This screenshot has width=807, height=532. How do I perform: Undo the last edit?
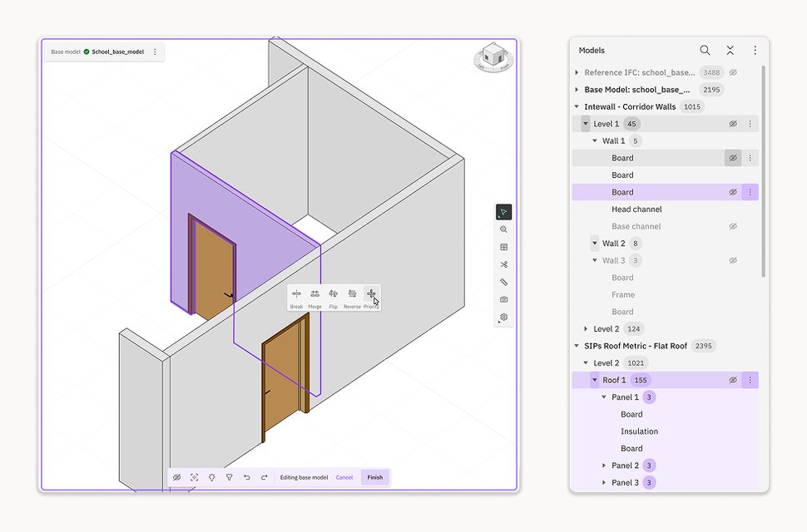[x=246, y=477]
